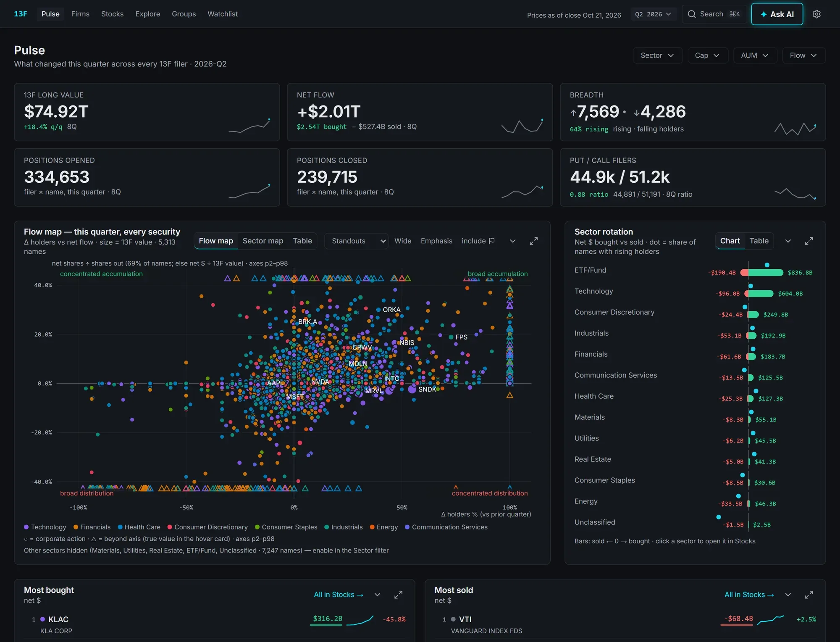This screenshot has height=642, width=840.
Task: Expand the Most bought panel fullscreen
Action: click(398, 595)
